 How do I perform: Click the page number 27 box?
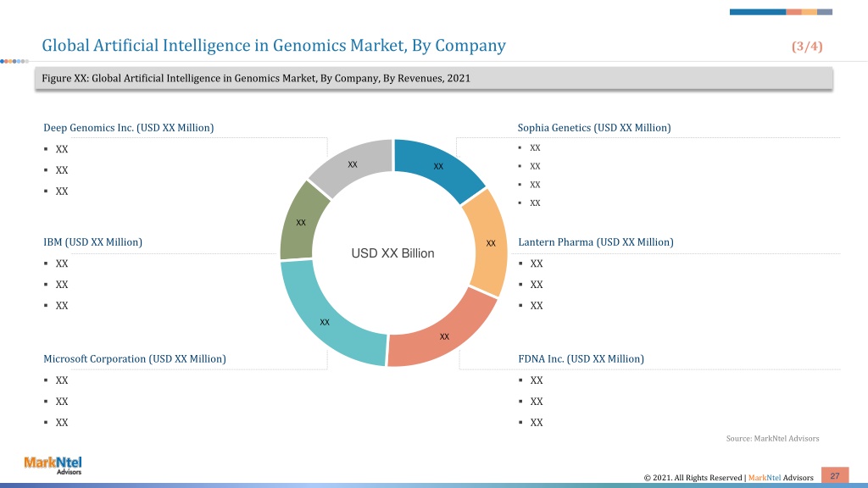(x=835, y=476)
